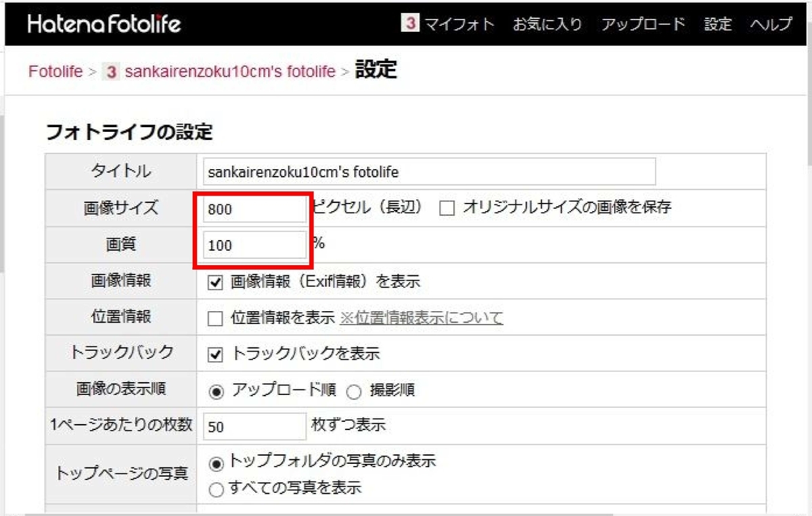Click the タイトル text field
812x516 pixels.
tap(429, 172)
